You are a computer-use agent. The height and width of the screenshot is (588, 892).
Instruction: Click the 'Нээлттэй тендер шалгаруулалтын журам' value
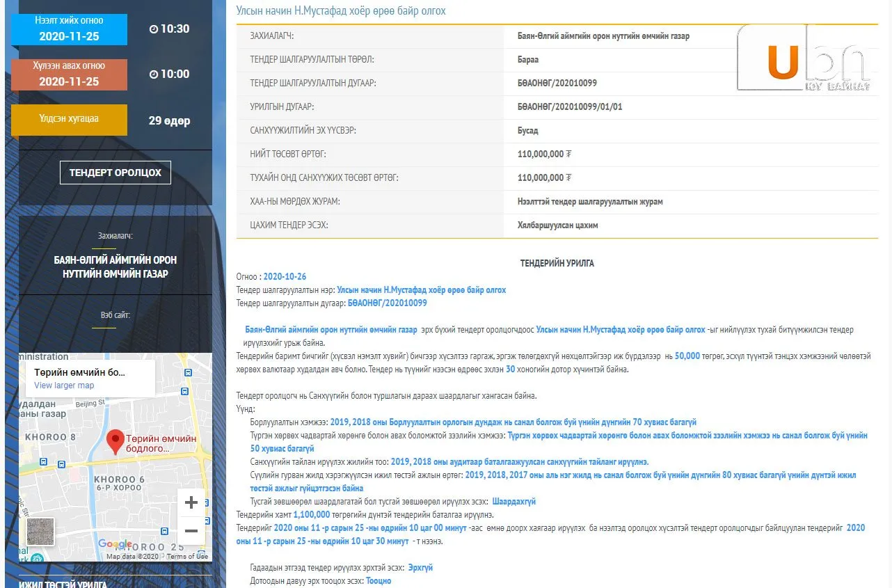pyautogui.click(x=590, y=202)
